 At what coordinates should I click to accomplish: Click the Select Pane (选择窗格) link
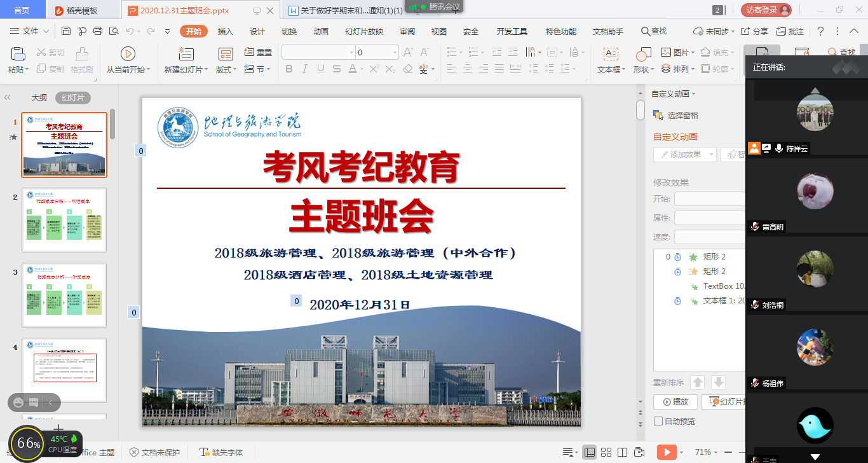(682, 115)
